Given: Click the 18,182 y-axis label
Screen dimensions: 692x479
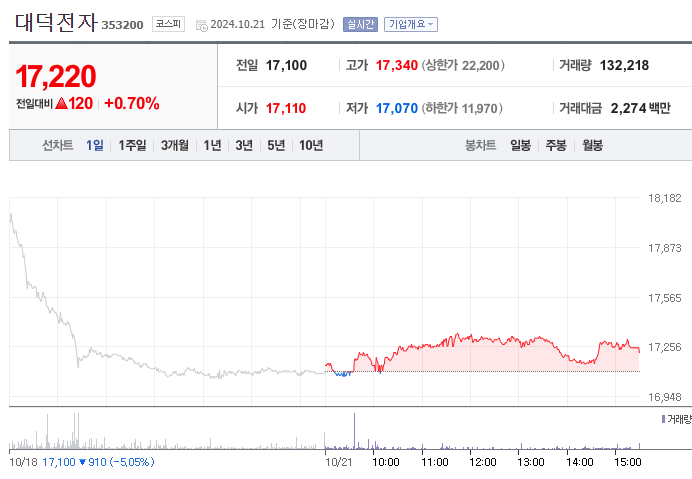Looking at the screenshot, I should (x=664, y=198).
